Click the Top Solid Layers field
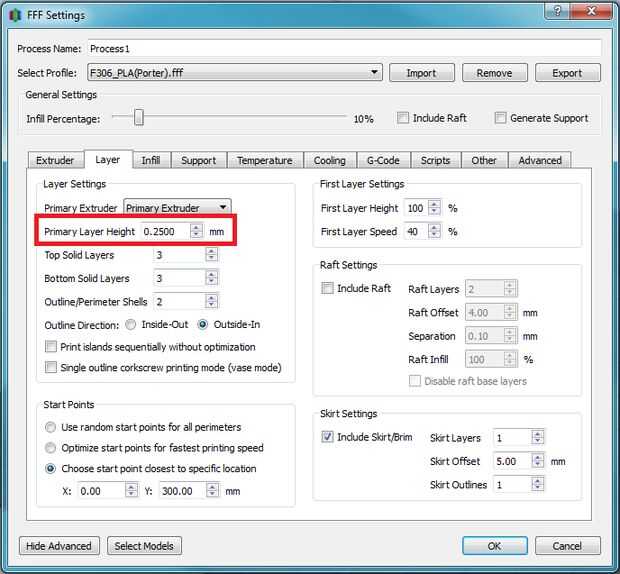 (x=180, y=255)
